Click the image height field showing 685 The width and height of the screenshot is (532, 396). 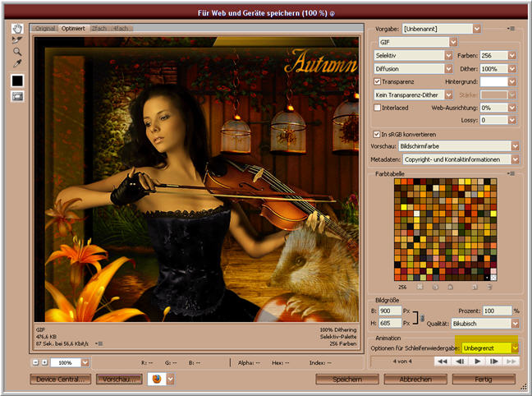(390, 323)
